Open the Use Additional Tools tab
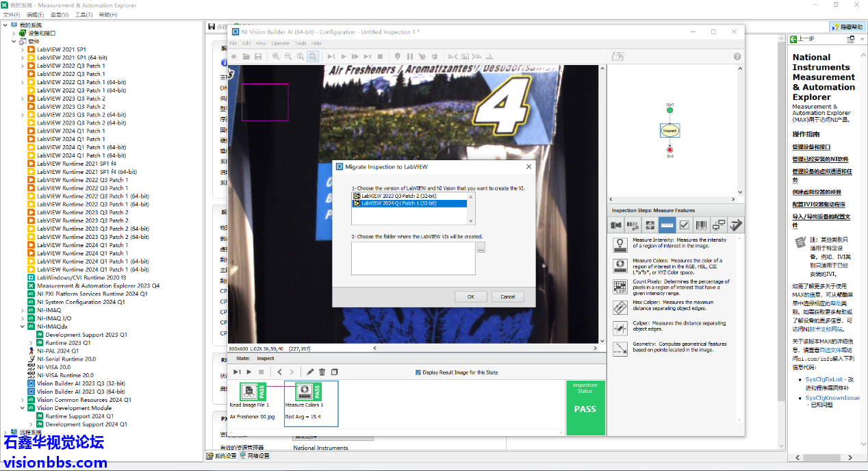 pyautogui.click(x=736, y=225)
